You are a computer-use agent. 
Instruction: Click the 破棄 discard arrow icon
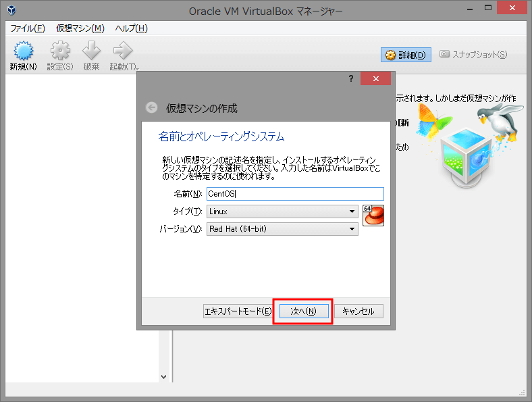pyautogui.click(x=92, y=51)
